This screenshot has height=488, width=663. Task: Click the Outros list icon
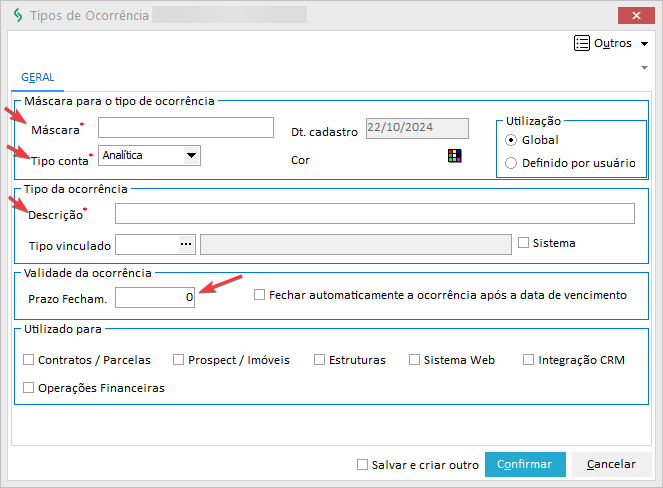click(x=582, y=43)
